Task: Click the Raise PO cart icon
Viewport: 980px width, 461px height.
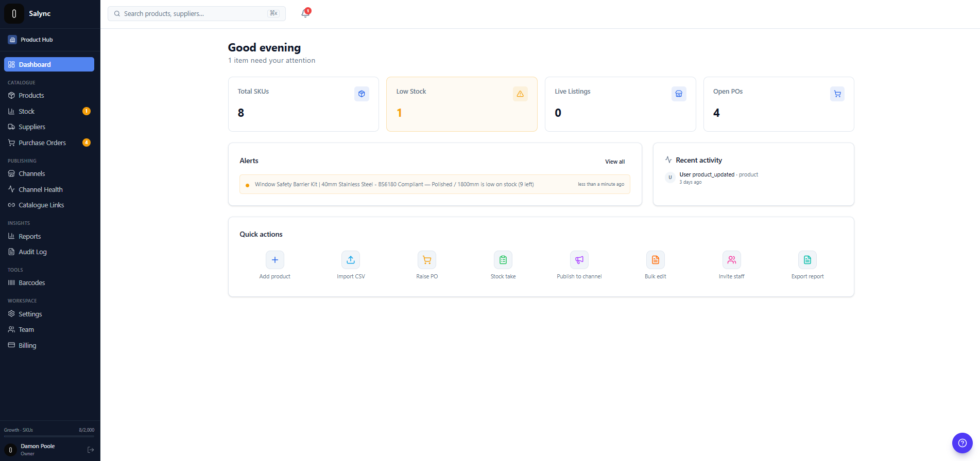Action: pyautogui.click(x=427, y=260)
